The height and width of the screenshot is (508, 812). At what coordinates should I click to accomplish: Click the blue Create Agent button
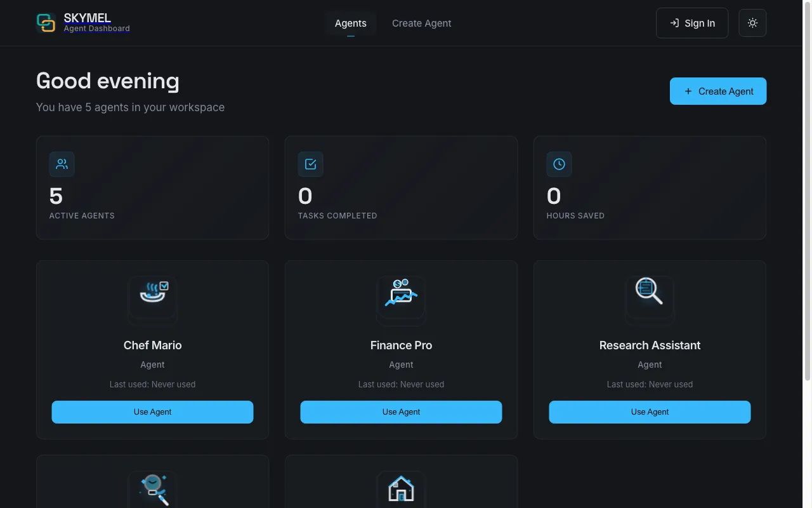tap(718, 91)
